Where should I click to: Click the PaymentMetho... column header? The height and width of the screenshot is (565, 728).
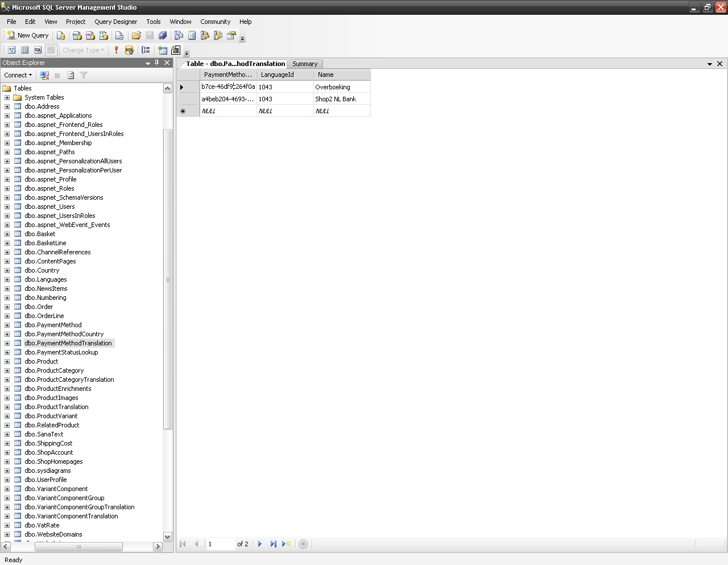click(x=228, y=75)
